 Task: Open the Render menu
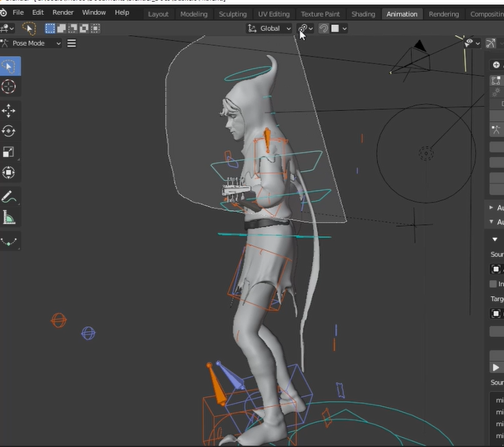click(x=63, y=13)
